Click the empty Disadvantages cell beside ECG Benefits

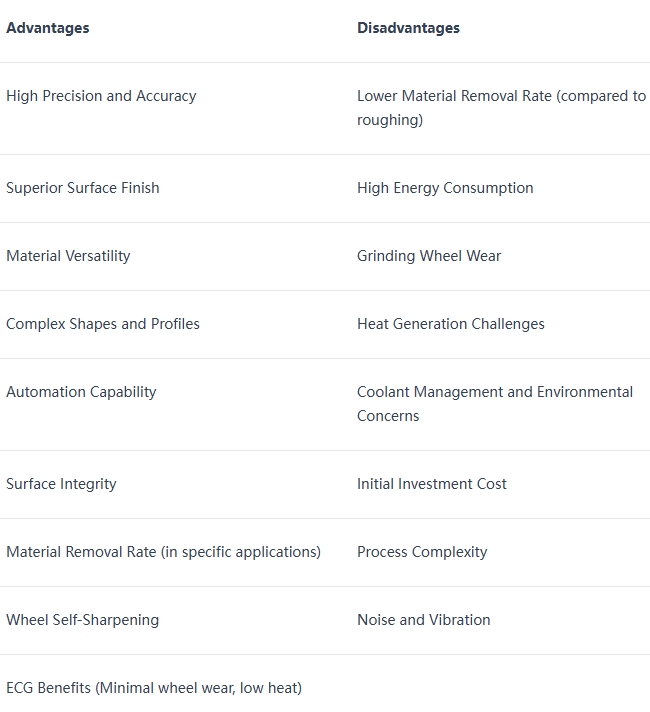click(x=500, y=688)
